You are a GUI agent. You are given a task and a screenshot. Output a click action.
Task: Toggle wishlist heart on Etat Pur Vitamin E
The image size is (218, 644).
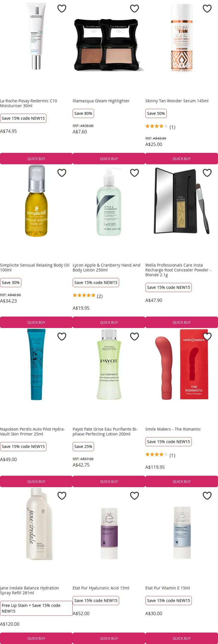coord(207,495)
